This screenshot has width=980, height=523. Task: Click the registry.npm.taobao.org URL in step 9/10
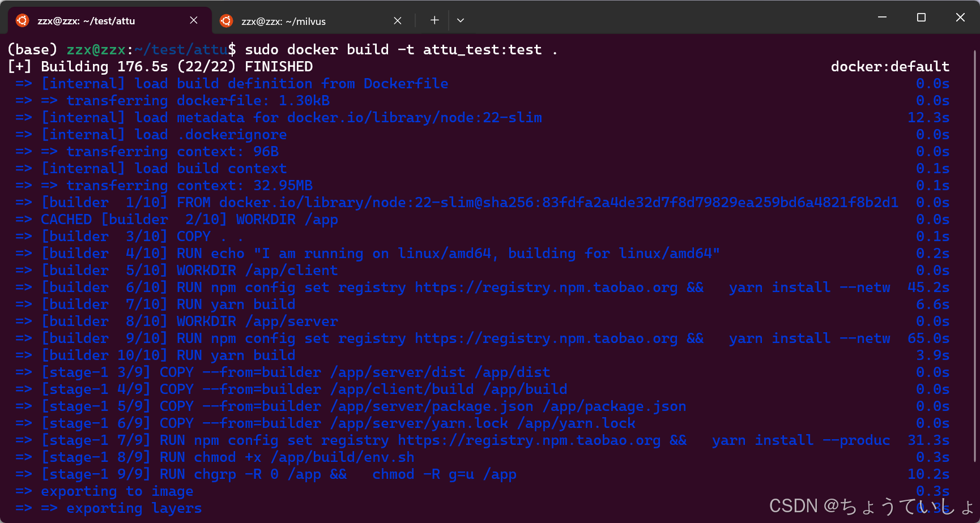tap(546, 338)
